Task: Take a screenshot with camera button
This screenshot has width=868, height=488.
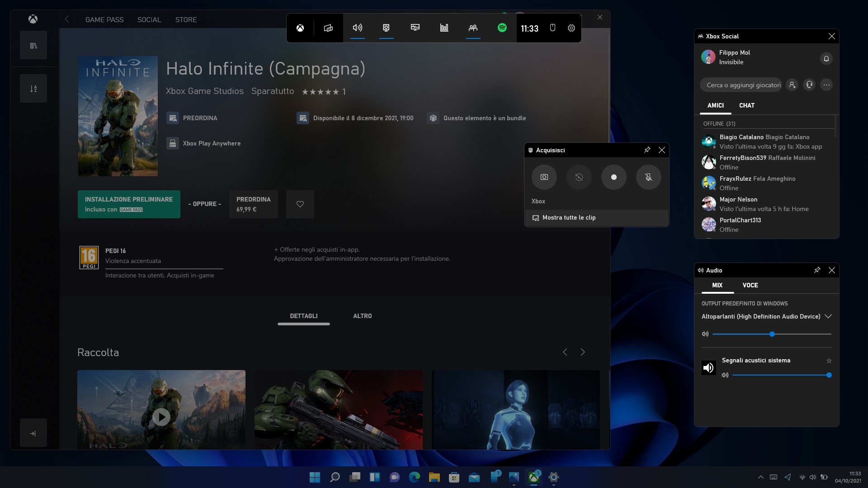Action: click(x=544, y=177)
